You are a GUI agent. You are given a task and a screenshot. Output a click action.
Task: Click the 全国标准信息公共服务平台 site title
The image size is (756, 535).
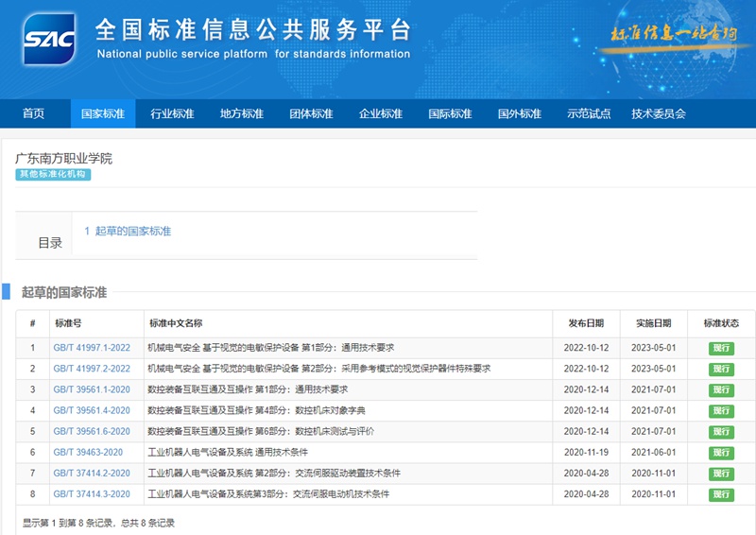click(x=252, y=30)
